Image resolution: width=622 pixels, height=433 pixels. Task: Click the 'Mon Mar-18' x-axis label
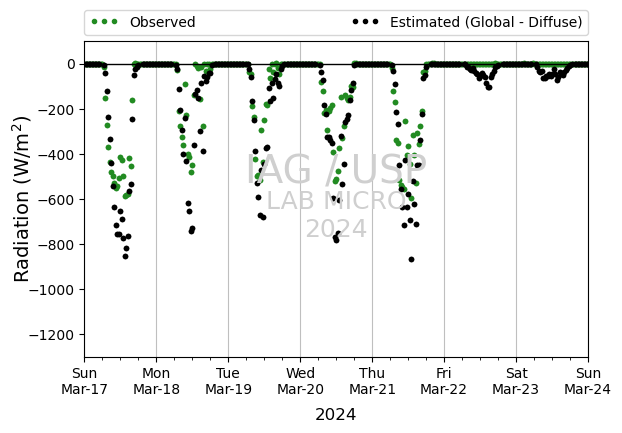[156, 381]
